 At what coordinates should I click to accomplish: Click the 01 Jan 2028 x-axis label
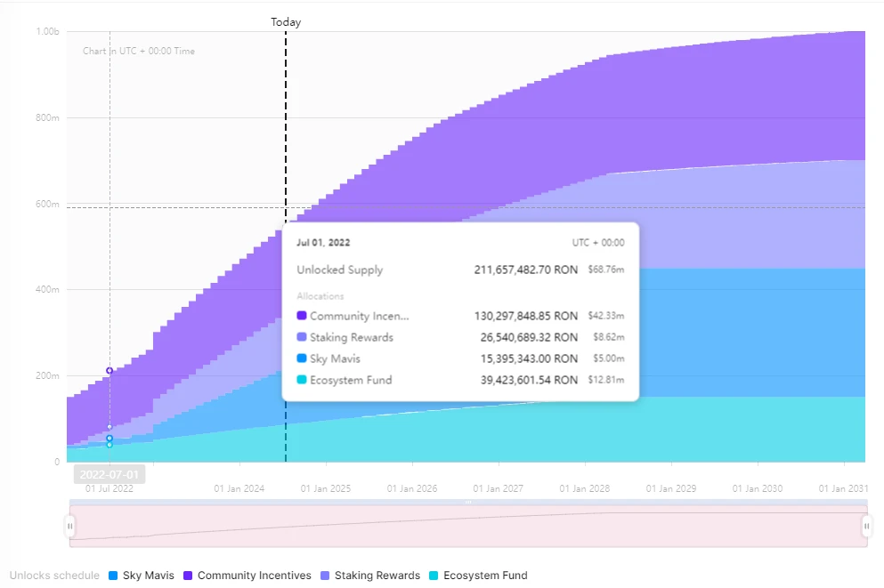584,488
